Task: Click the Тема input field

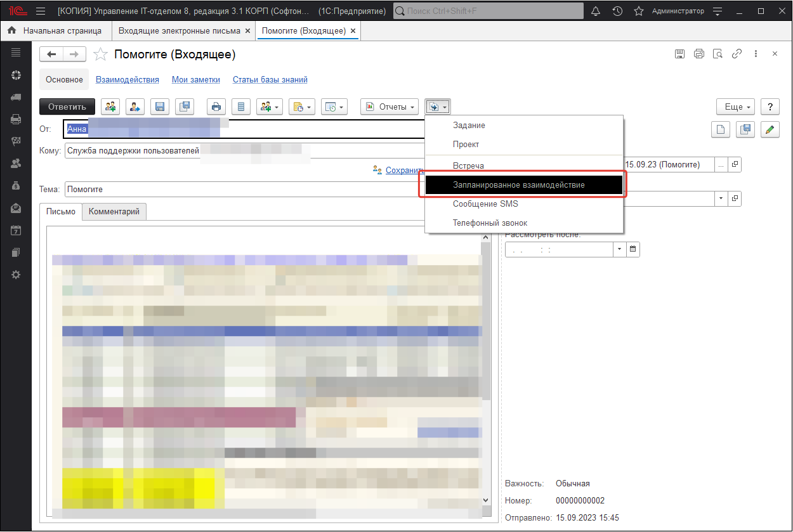Action: point(241,189)
